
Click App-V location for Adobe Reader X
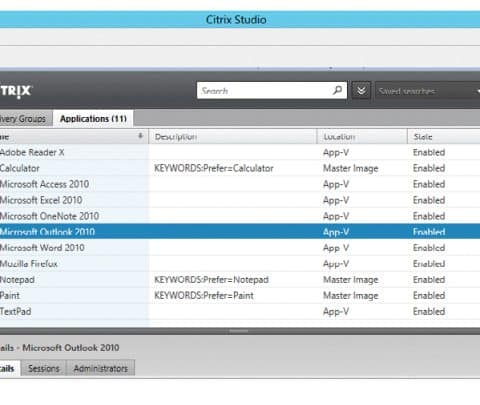pyautogui.click(x=336, y=152)
